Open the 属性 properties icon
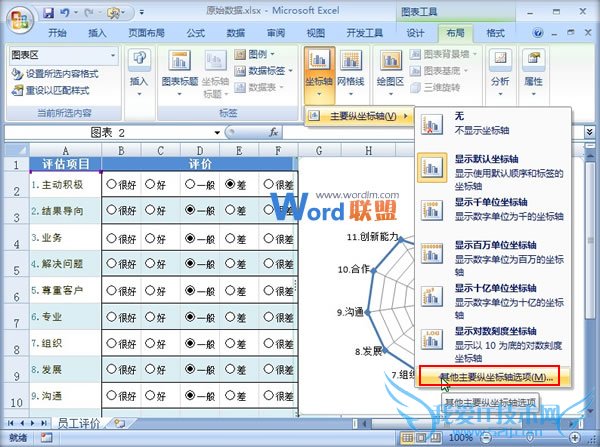 pos(533,59)
